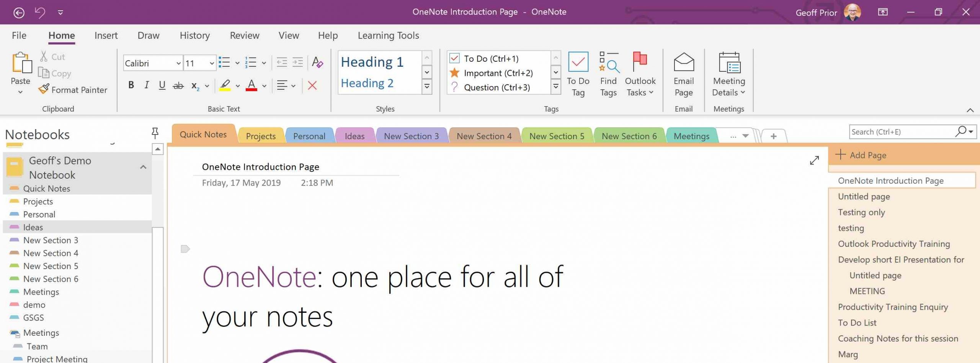Toggle bold formatting

131,85
